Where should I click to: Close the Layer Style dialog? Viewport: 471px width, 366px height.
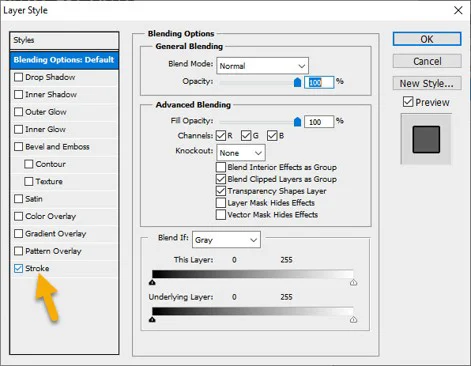click(458, 10)
